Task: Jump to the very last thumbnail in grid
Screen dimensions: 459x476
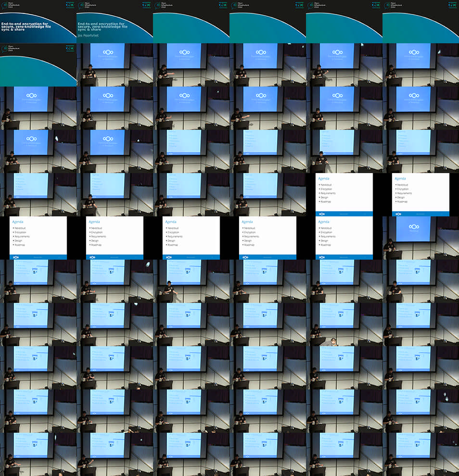Action: 421,454
